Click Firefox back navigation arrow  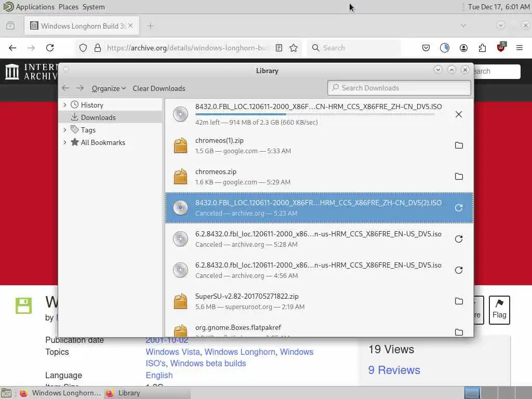click(x=12, y=48)
